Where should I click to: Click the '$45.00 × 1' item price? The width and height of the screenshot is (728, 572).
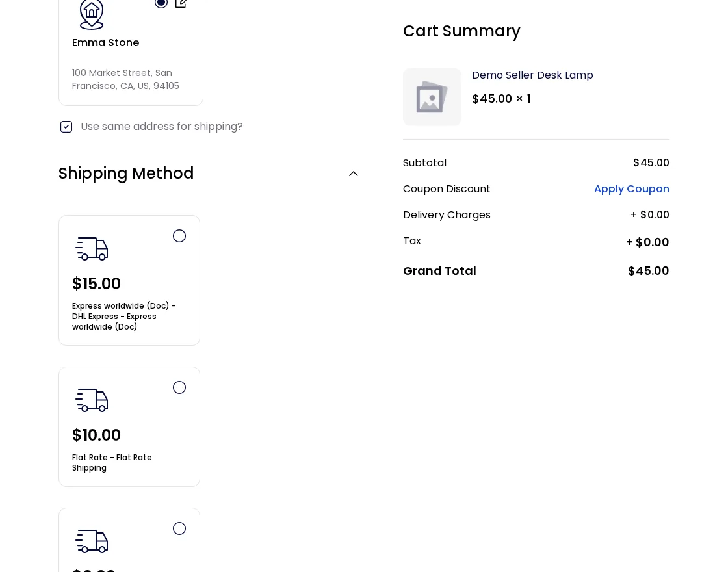[x=501, y=99]
